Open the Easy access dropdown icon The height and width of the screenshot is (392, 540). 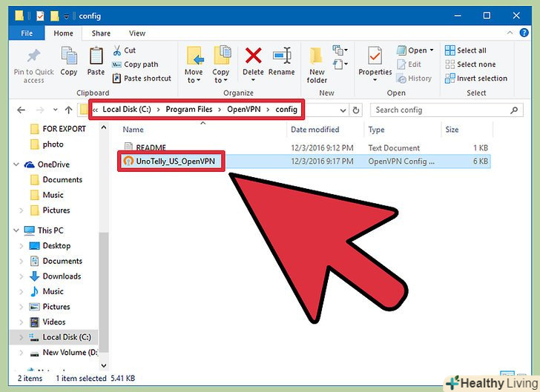(340, 64)
